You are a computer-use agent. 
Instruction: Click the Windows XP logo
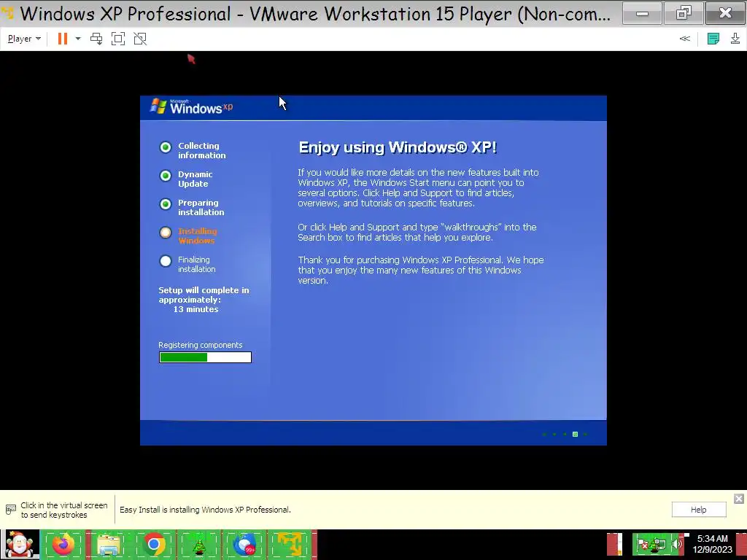click(192, 106)
